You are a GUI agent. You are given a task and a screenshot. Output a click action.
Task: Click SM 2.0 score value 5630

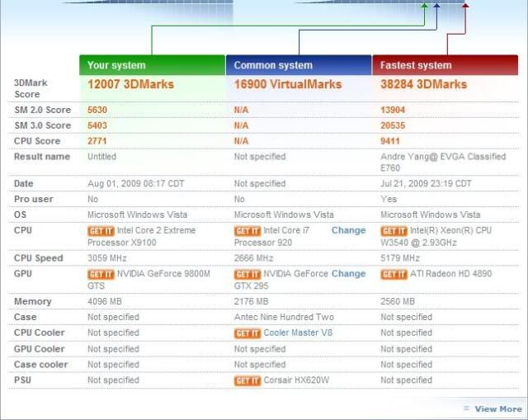97,110
